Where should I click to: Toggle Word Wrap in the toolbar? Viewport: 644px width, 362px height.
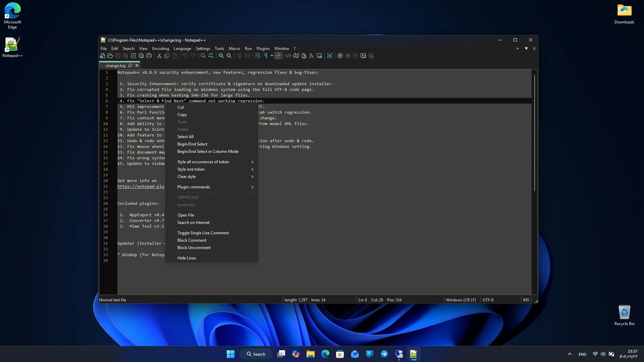click(x=258, y=56)
